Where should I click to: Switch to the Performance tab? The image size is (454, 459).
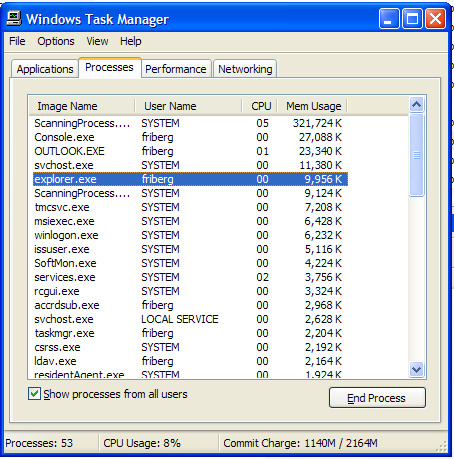point(176,69)
